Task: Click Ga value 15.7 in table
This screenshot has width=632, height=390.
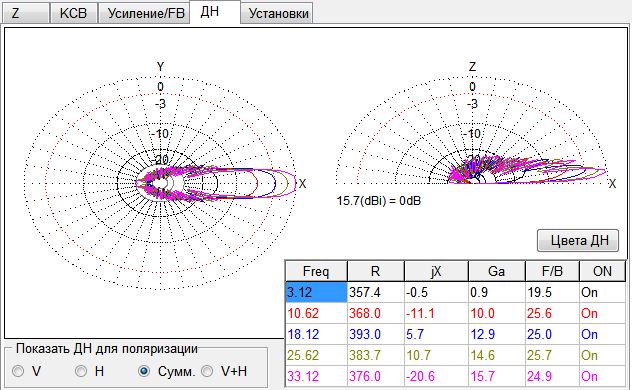Action: tap(497, 376)
